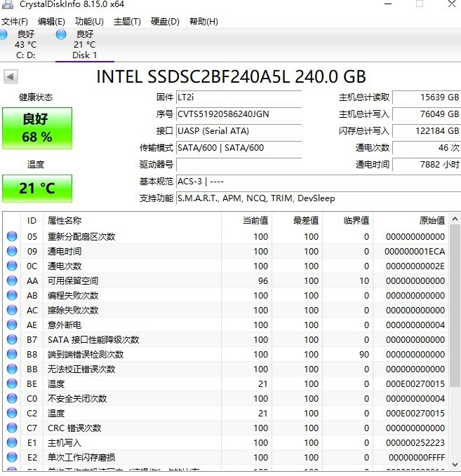The height and width of the screenshot is (476, 461).
Task: Click the scrollbar down arrow
Action: coord(455,465)
